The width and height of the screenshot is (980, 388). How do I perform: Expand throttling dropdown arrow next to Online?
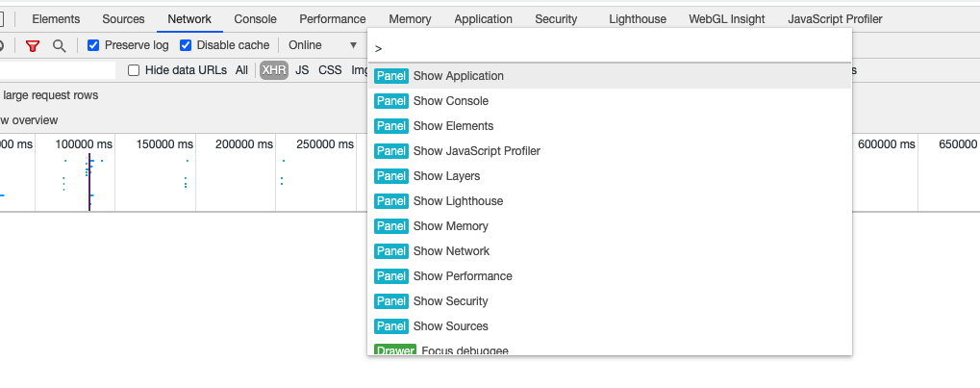pyautogui.click(x=353, y=45)
